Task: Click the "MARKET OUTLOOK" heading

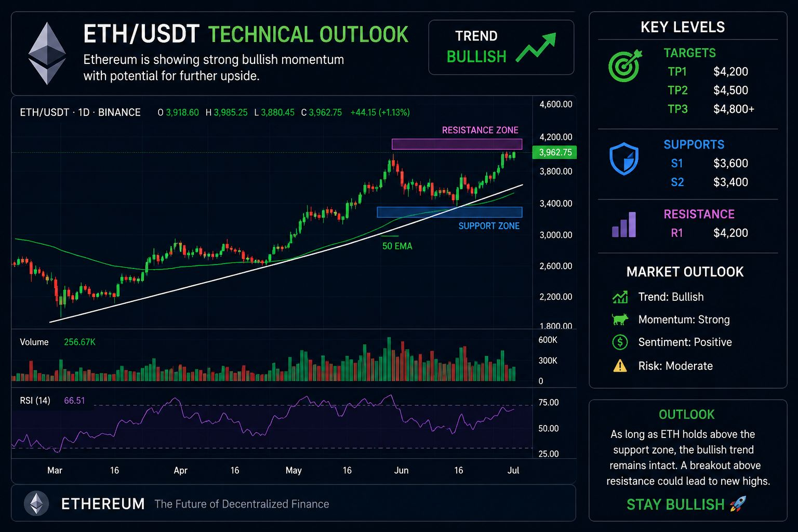Action: [685, 272]
